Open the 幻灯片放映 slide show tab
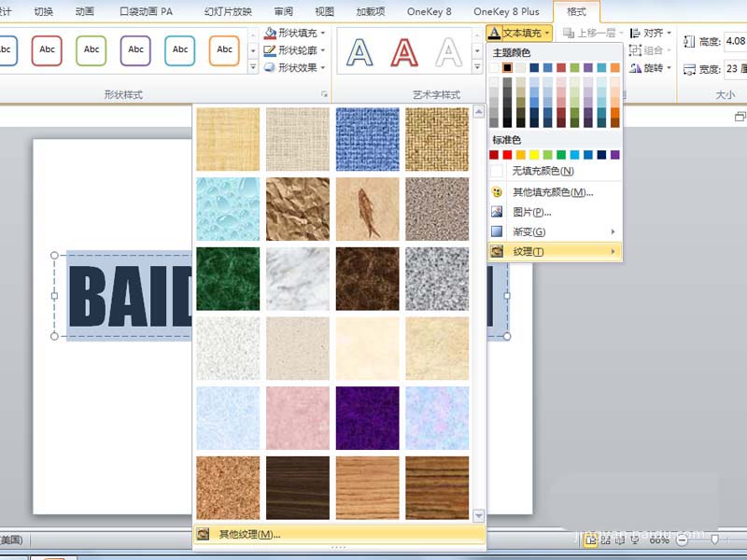This screenshot has width=747, height=560. click(x=228, y=11)
